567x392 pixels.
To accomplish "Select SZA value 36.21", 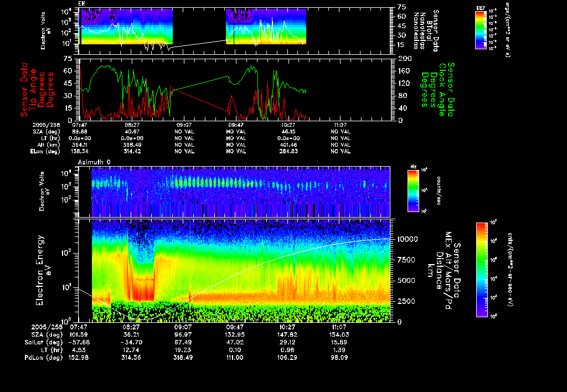I will 131,334.
